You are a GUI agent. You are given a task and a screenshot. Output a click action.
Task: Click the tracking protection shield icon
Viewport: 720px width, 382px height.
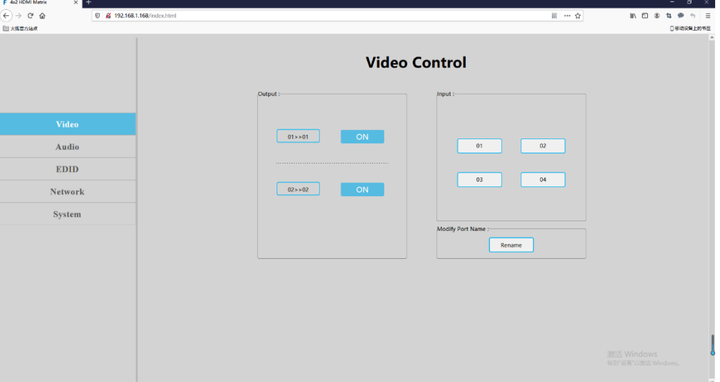click(x=97, y=16)
